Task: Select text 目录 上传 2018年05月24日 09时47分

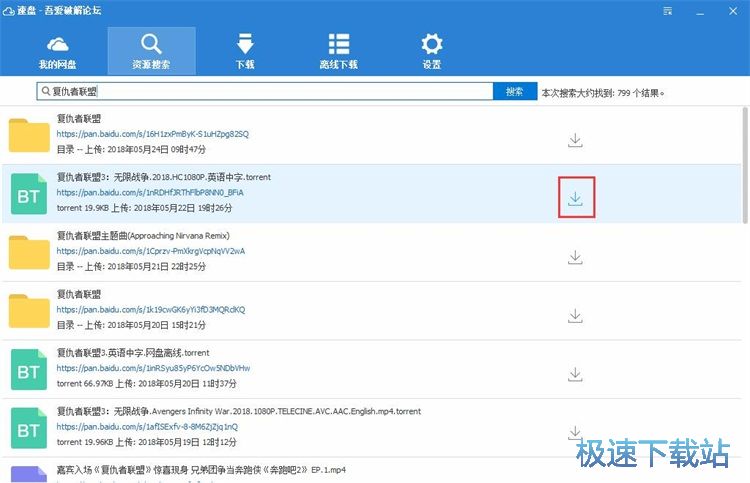Action: click(131, 149)
